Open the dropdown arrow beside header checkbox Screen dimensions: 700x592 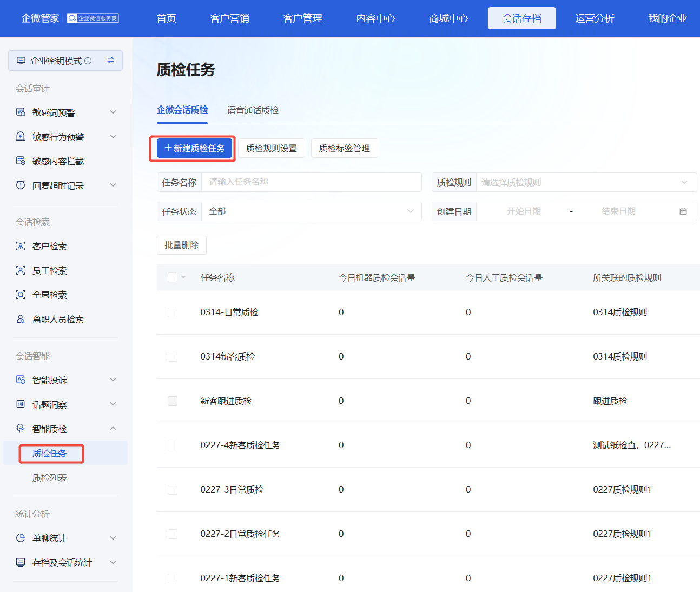[x=183, y=277]
